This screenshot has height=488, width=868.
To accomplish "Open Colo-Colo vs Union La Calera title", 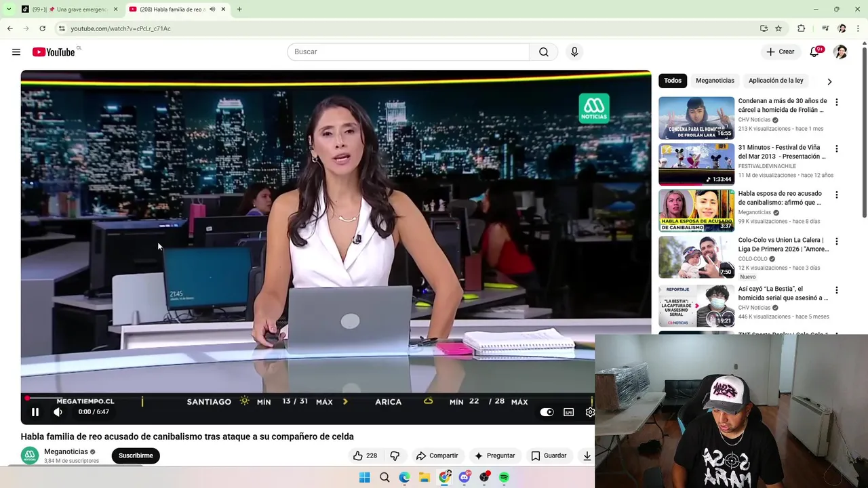I will (783, 244).
